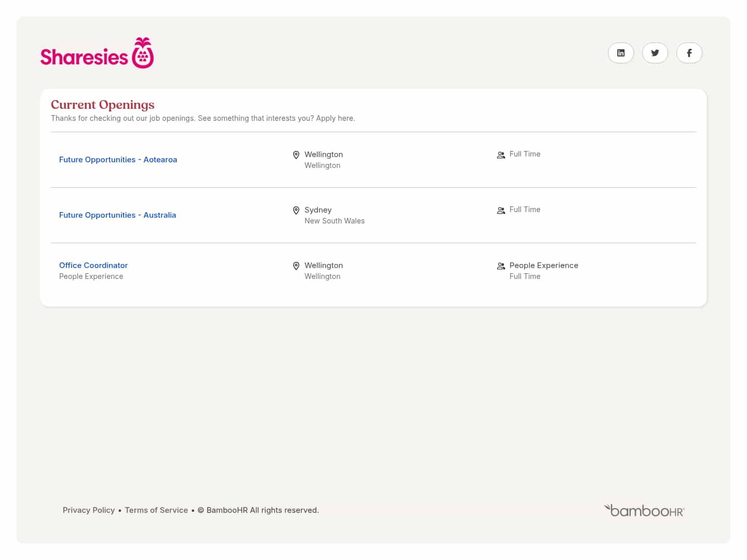Click 'People Experience' department beside people icon
The image size is (747, 560).
(x=544, y=265)
